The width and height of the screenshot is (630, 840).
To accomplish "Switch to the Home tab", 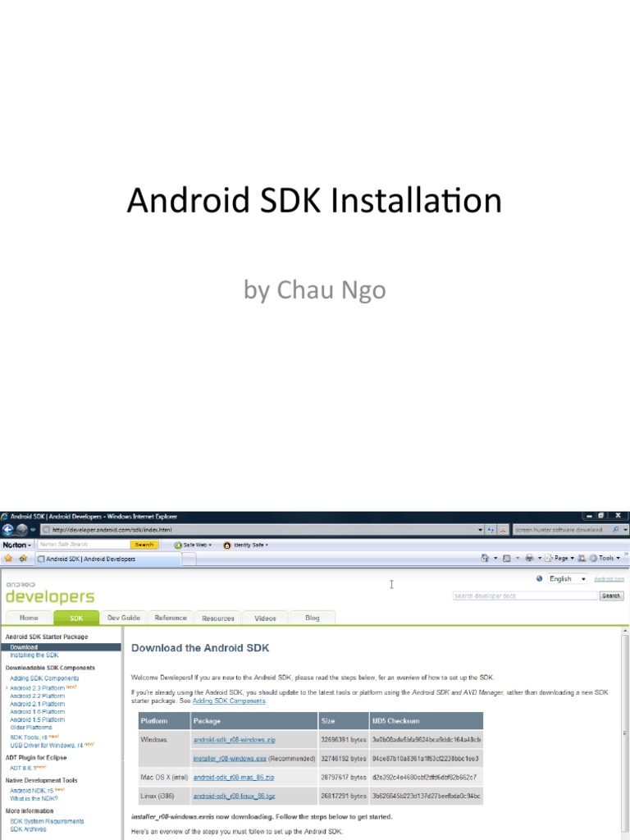I will 29,618.
